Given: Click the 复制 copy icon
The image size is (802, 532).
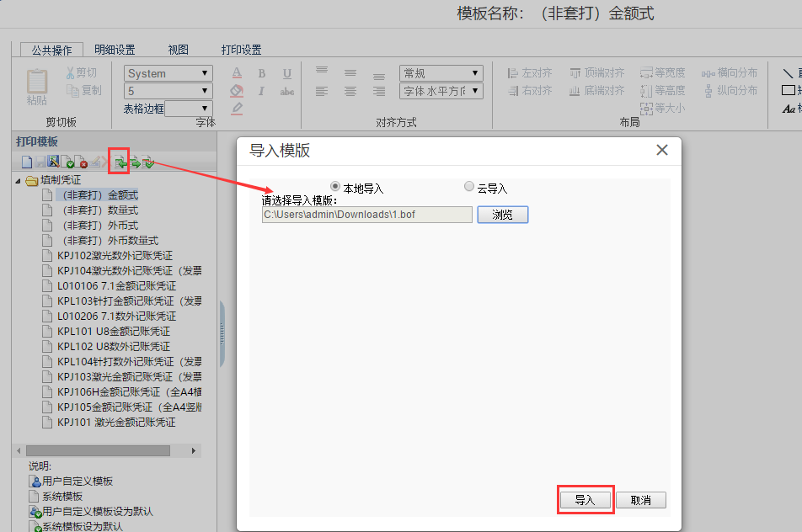Looking at the screenshot, I should coord(72,90).
